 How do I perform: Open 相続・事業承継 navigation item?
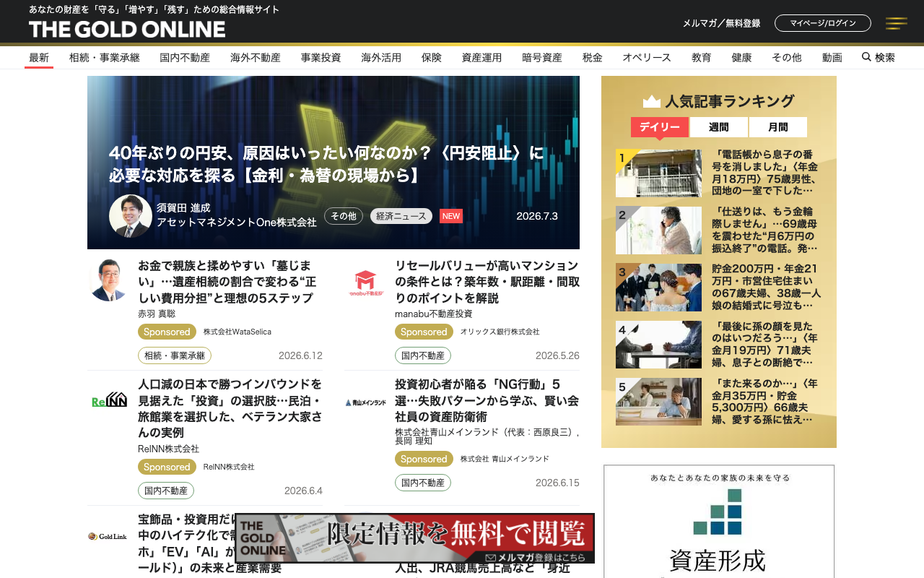click(105, 58)
